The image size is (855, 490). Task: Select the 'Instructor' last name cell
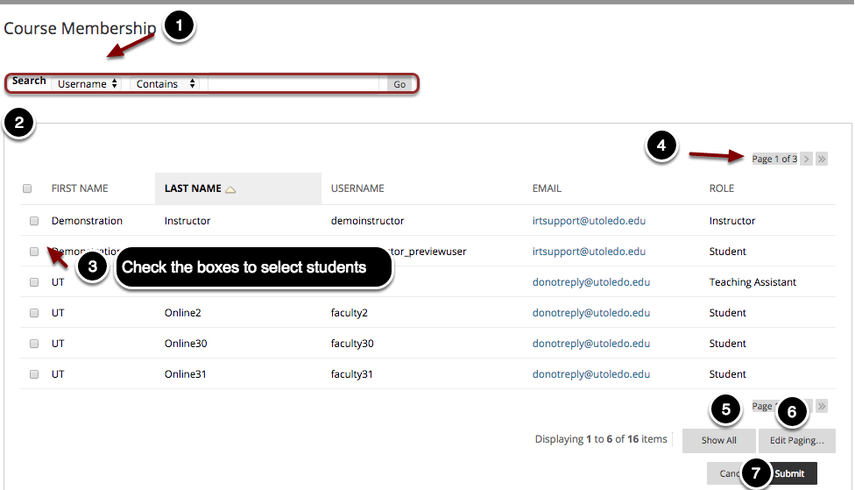click(187, 221)
